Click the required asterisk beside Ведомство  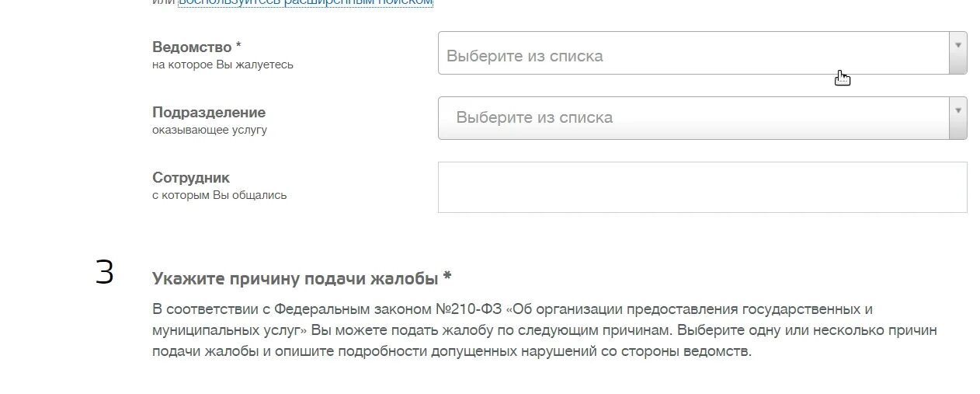click(239, 47)
